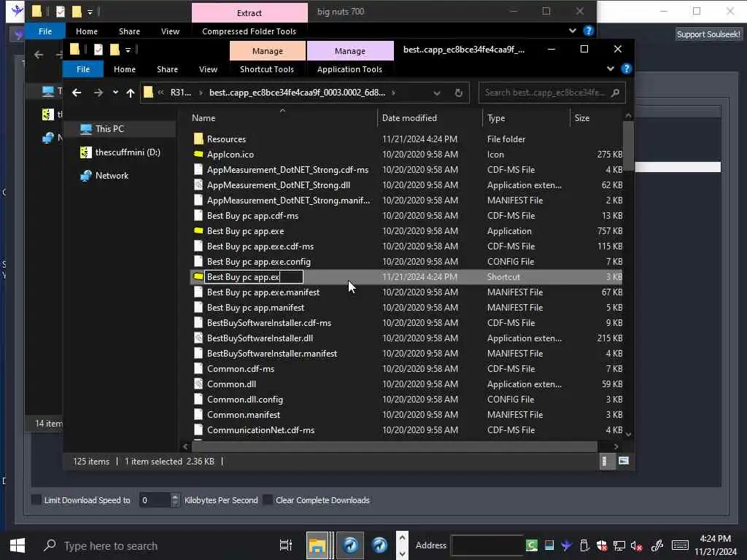Click the download speed value field
The height and width of the screenshot is (560, 747).
155,500
